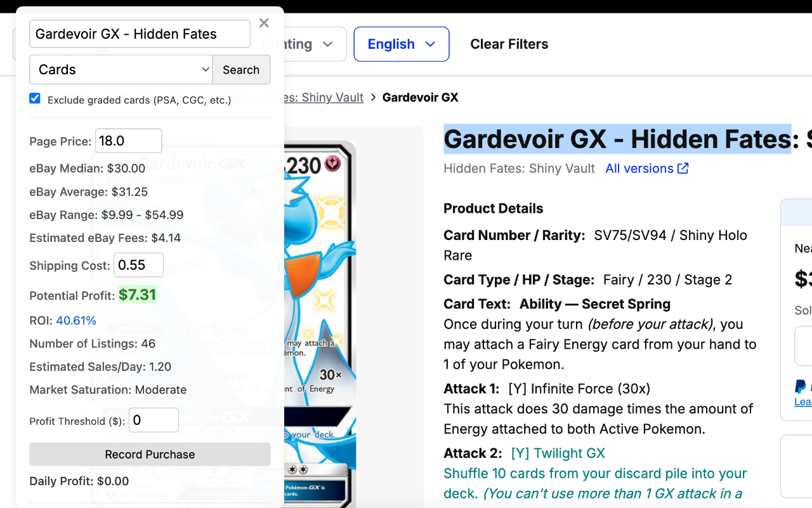The image size is (812, 508).
Task: Click Number of Listings: 46 text
Action: 93,344
